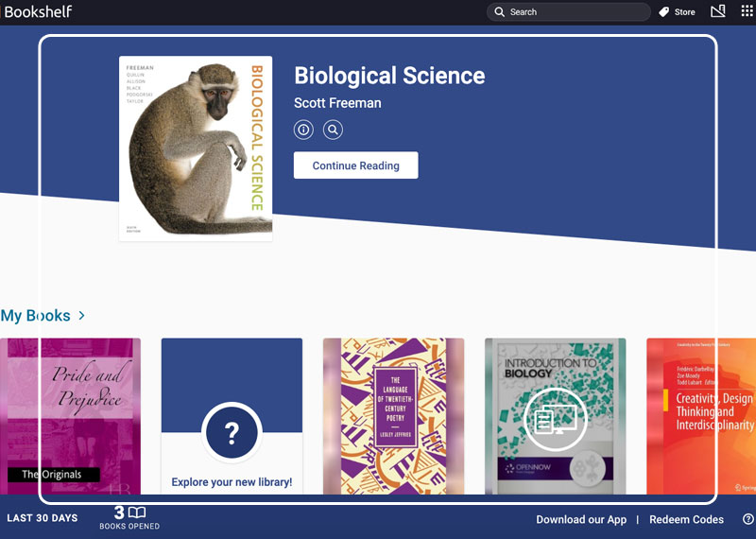The height and width of the screenshot is (539, 756).
Task: Open the notifications flag icon
Action: point(718,11)
